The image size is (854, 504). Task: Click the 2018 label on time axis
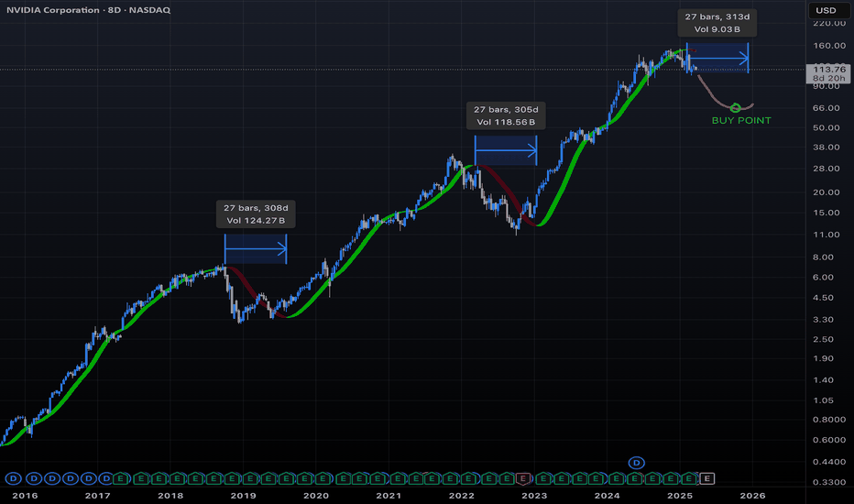(170, 496)
